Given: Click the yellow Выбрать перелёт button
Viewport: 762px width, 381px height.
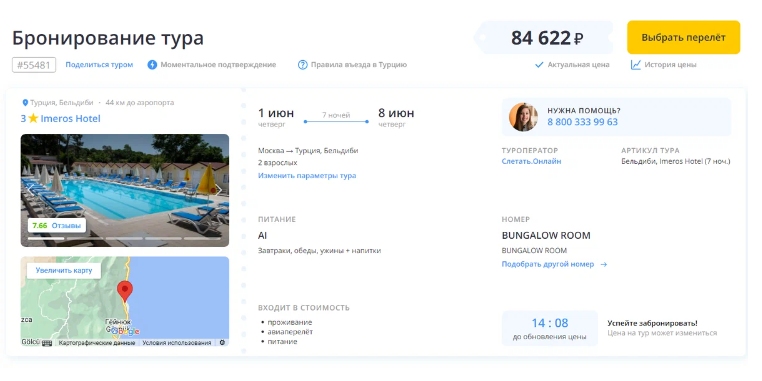Looking at the screenshot, I should (683, 37).
